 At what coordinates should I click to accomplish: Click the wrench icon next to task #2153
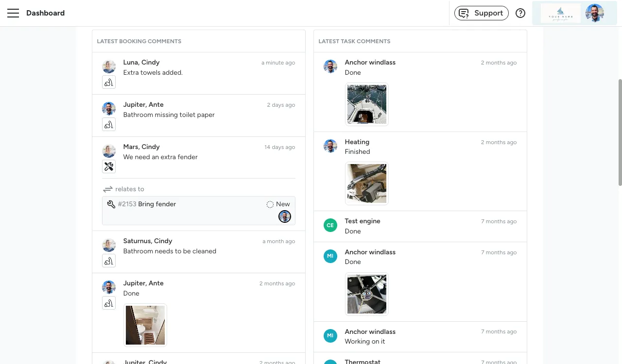click(111, 204)
